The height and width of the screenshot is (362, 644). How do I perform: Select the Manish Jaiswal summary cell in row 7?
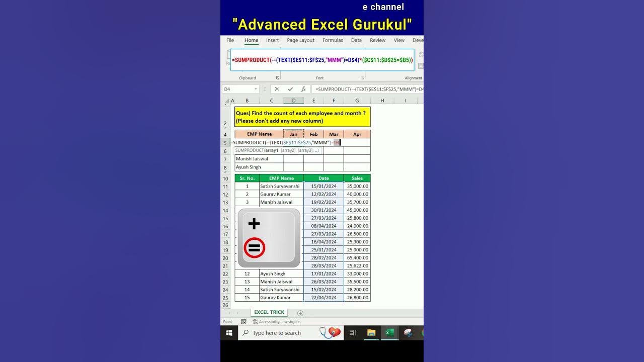(259, 159)
